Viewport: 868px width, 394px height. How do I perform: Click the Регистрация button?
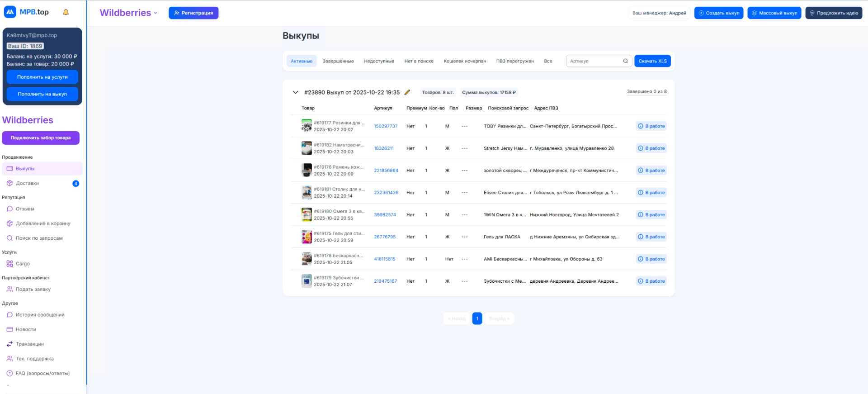[x=193, y=13]
